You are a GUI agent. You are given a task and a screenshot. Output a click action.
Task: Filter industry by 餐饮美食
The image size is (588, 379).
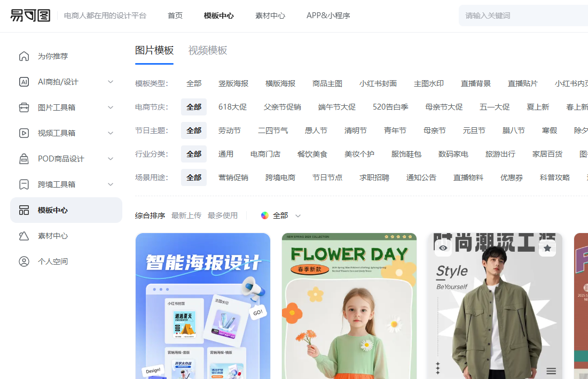pos(312,154)
